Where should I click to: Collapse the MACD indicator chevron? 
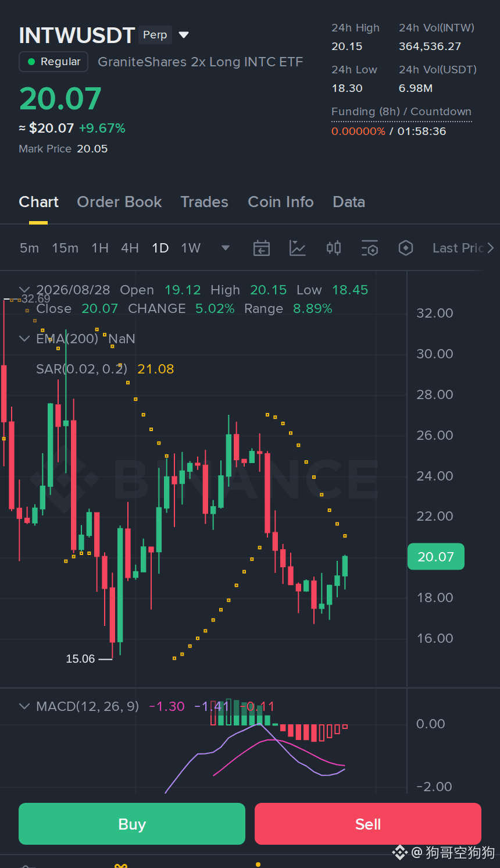tap(24, 706)
